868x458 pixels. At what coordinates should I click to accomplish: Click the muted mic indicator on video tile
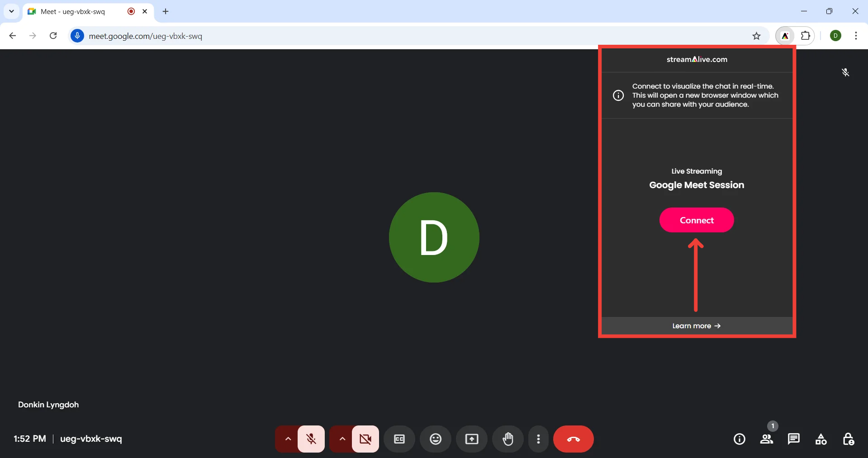(x=845, y=72)
